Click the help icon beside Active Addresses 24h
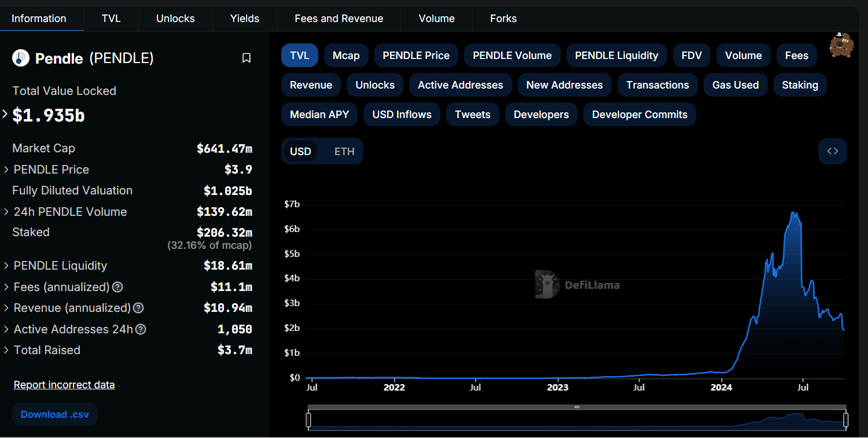Viewport: 868px width, 438px height. pyautogui.click(x=141, y=329)
